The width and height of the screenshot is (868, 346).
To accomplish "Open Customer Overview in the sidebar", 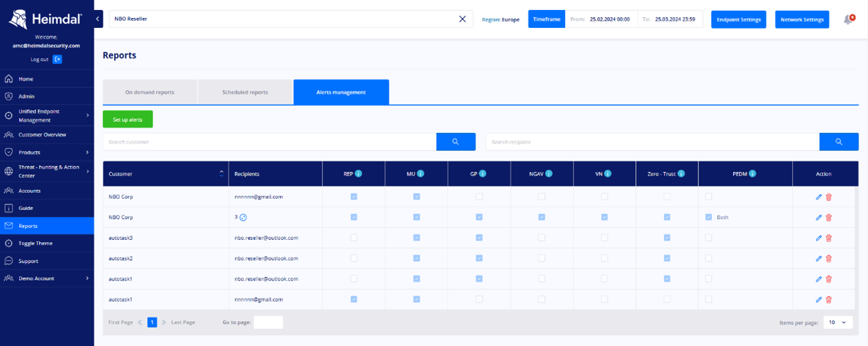I will coord(47,135).
